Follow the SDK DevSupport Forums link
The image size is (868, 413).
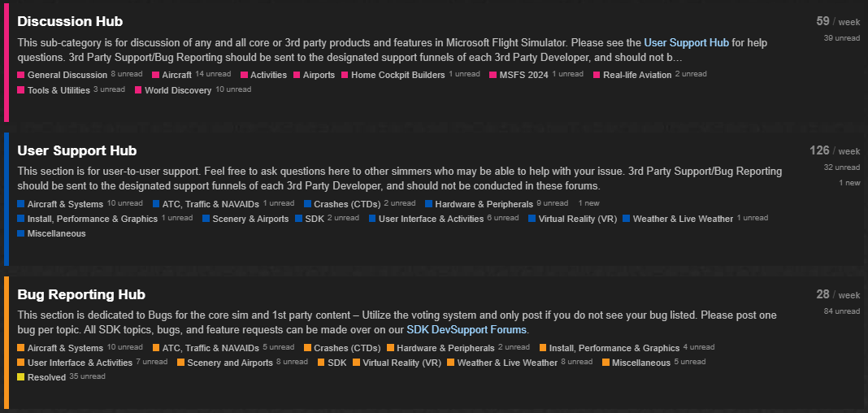(467, 330)
